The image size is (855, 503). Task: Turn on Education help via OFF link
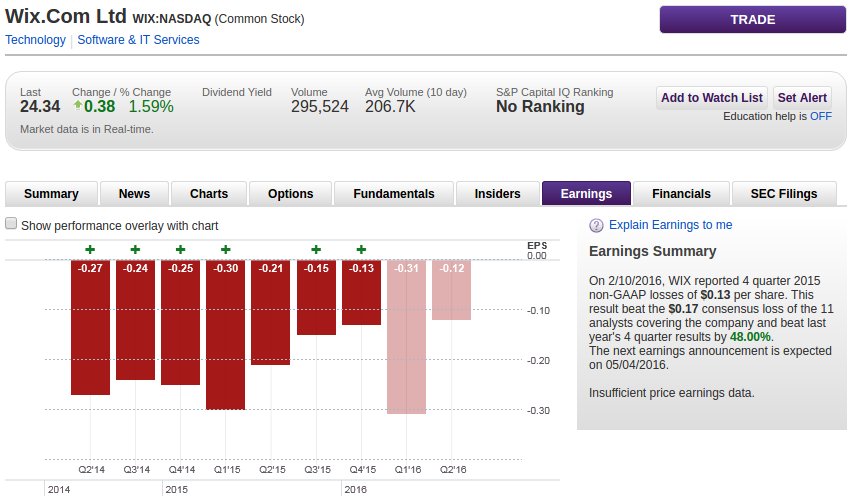[821, 116]
